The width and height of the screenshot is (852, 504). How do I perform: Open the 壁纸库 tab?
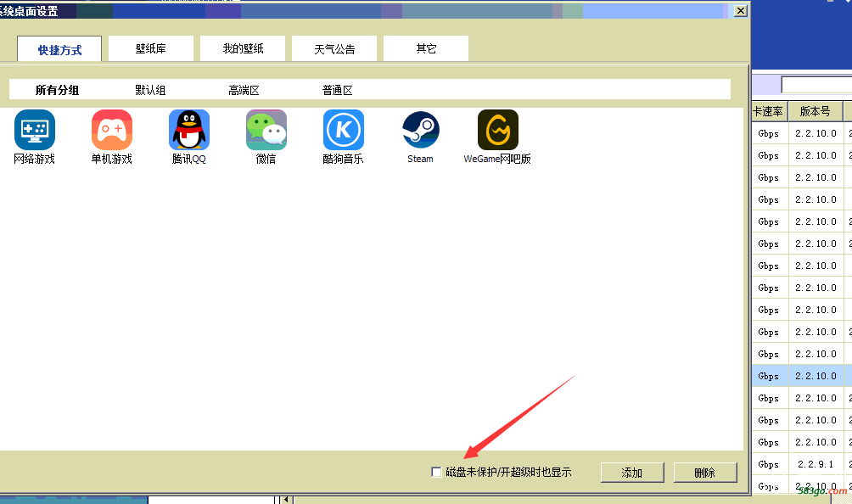[x=150, y=48]
